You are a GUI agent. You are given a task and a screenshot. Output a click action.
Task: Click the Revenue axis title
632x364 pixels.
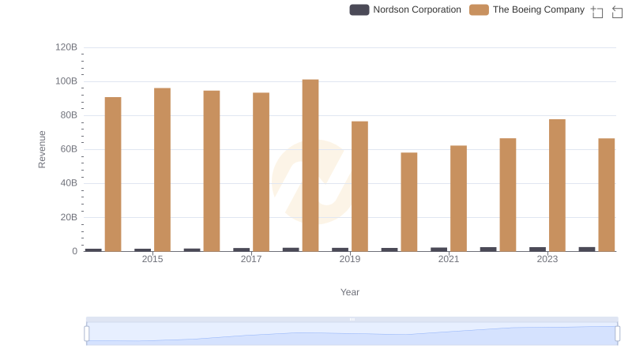tap(42, 149)
